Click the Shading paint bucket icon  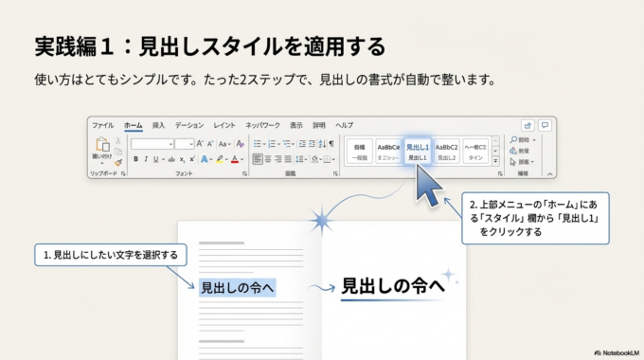point(314,159)
